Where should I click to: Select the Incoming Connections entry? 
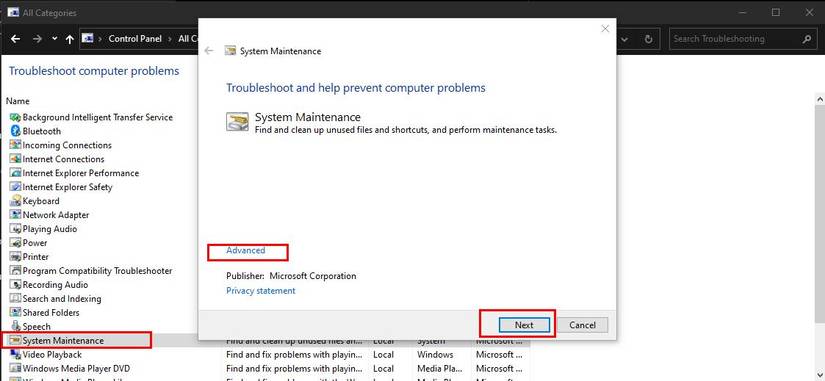[x=67, y=145]
